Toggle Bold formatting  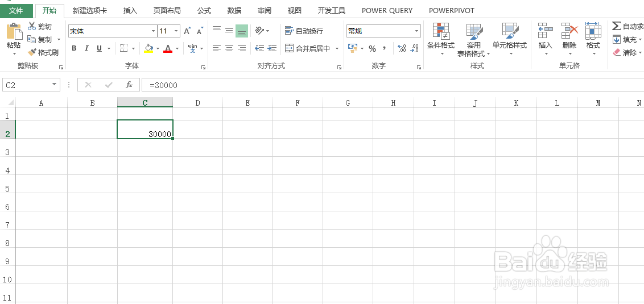coord(74,48)
